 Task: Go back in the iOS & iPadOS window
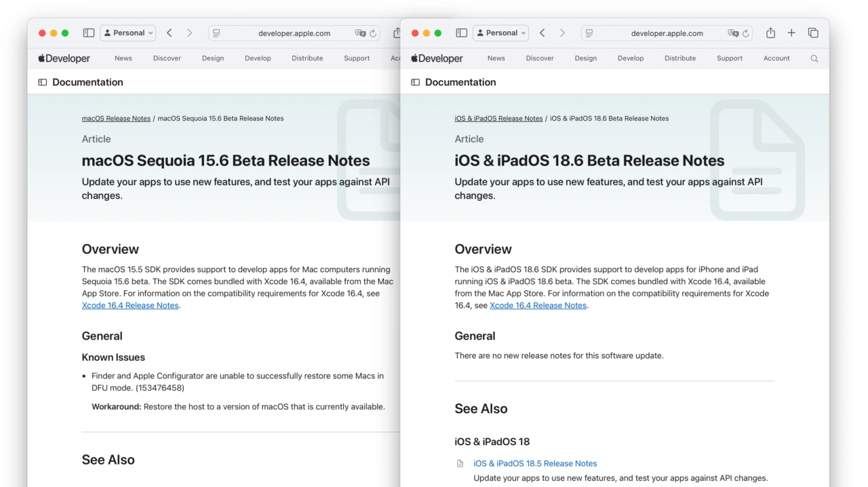(x=542, y=33)
